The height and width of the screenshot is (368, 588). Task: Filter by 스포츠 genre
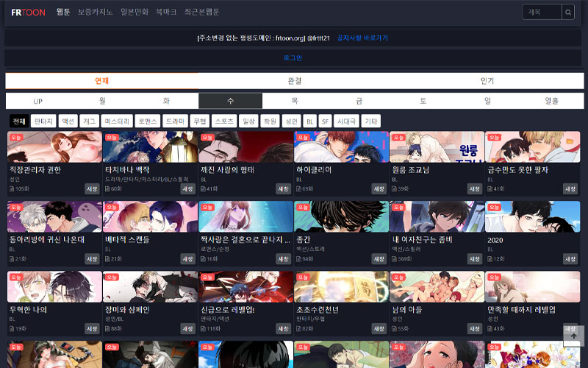pyautogui.click(x=224, y=121)
